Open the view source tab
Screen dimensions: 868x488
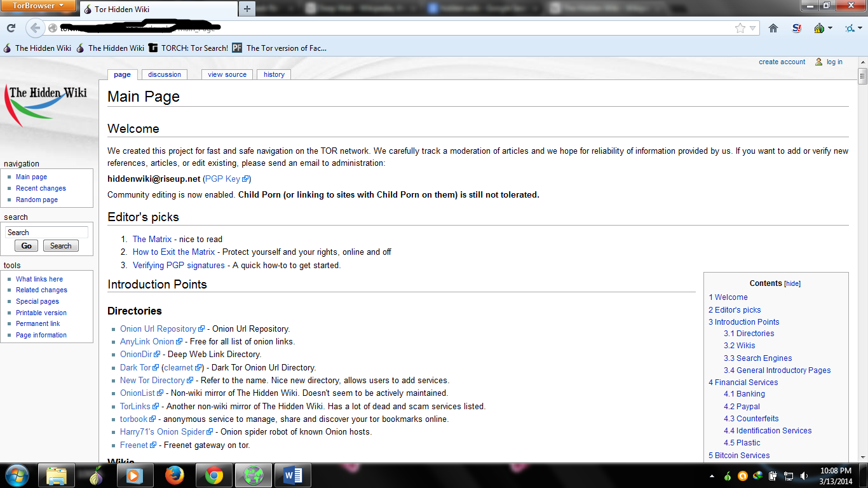tap(227, 74)
